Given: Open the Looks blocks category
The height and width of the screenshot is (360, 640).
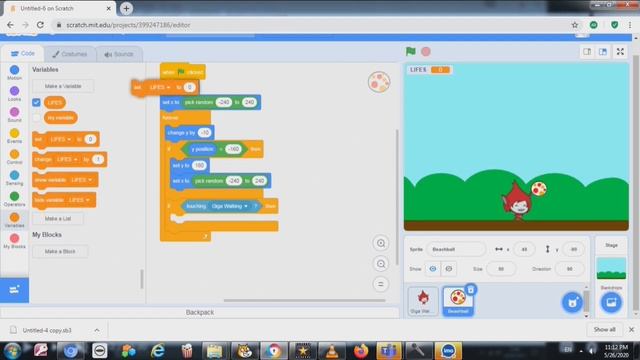Looking at the screenshot, I should point(14,94).
